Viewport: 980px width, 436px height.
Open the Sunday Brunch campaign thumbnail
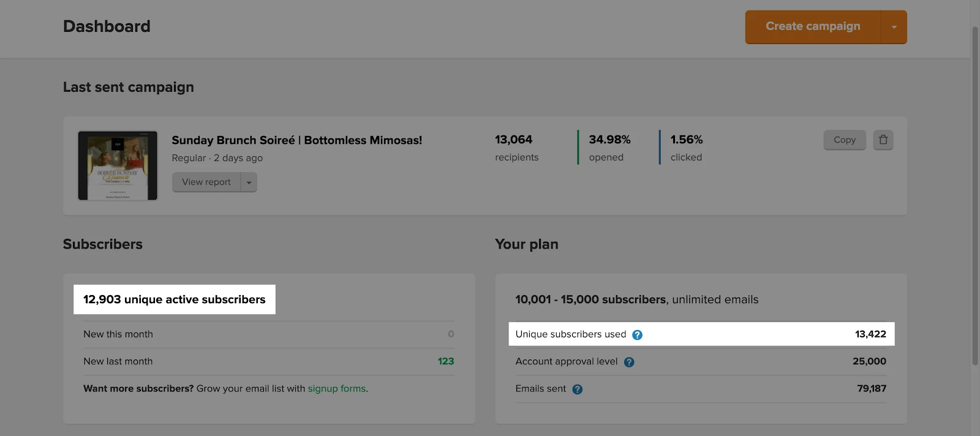point(118,165)
